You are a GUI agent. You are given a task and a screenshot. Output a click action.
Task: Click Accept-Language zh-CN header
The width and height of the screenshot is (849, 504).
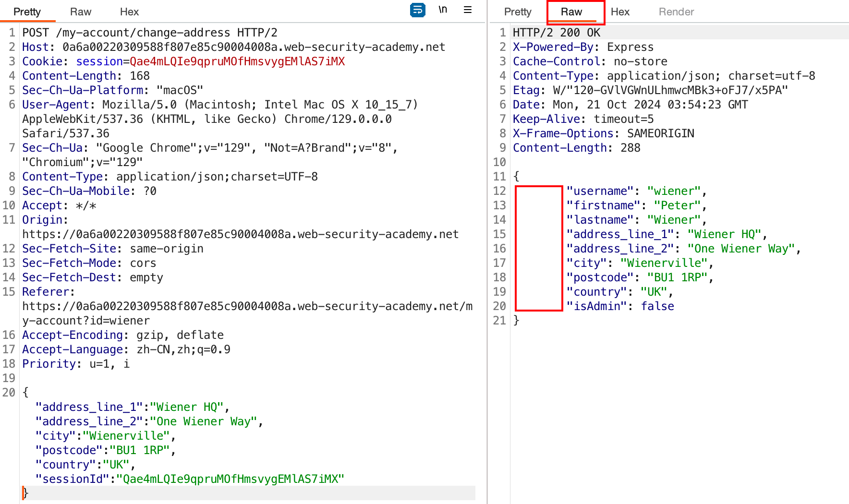click(126, 349)
